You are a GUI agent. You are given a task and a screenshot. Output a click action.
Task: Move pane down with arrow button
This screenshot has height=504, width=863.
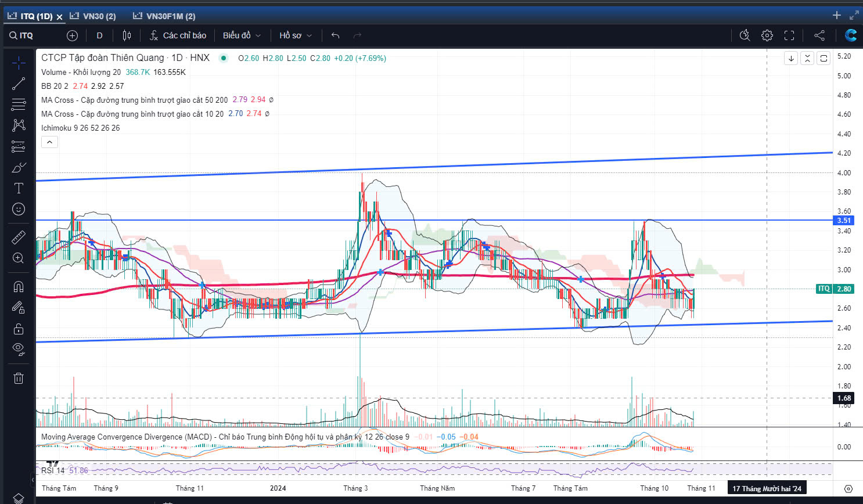coord(791,58)
